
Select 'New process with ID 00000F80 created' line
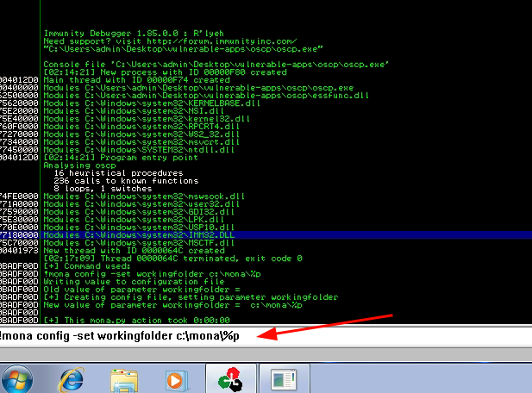[165, 72]
